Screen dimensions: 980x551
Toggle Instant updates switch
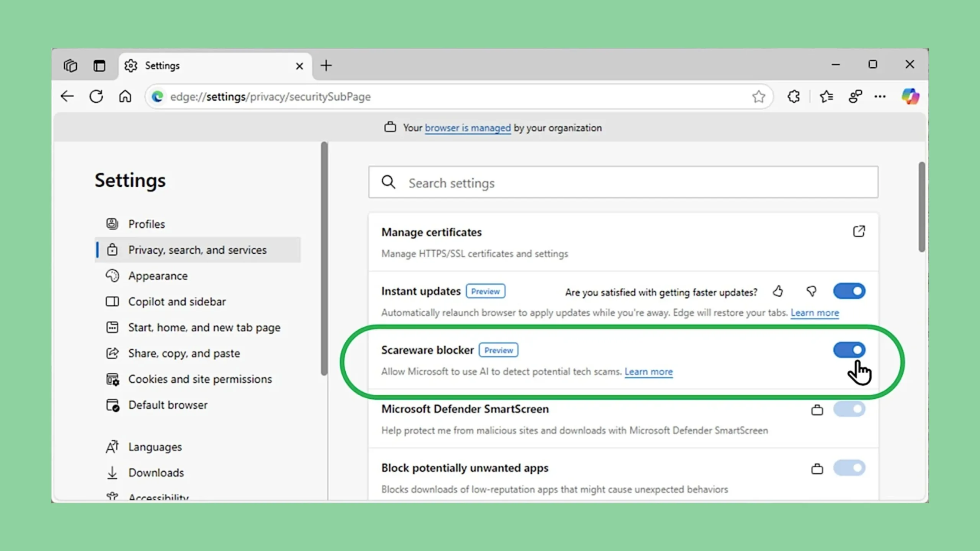[x=849, y=291]
